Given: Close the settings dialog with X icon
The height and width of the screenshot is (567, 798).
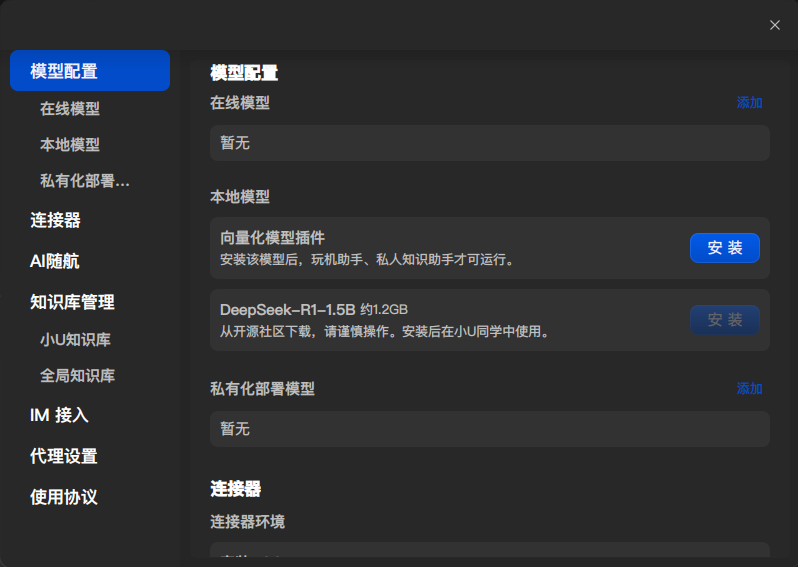Looking at the screenshot, I should [x=775, y=25].
